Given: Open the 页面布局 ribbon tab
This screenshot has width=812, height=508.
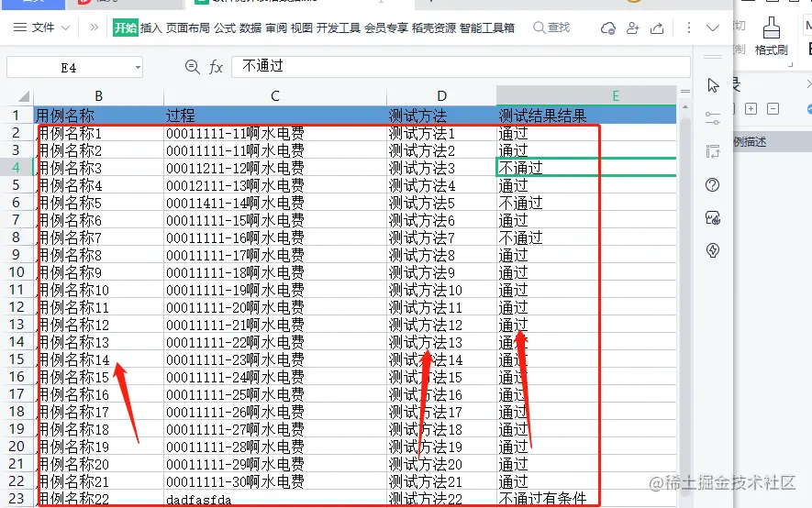Looking at the screenshot, I should [x=187, y=28].
